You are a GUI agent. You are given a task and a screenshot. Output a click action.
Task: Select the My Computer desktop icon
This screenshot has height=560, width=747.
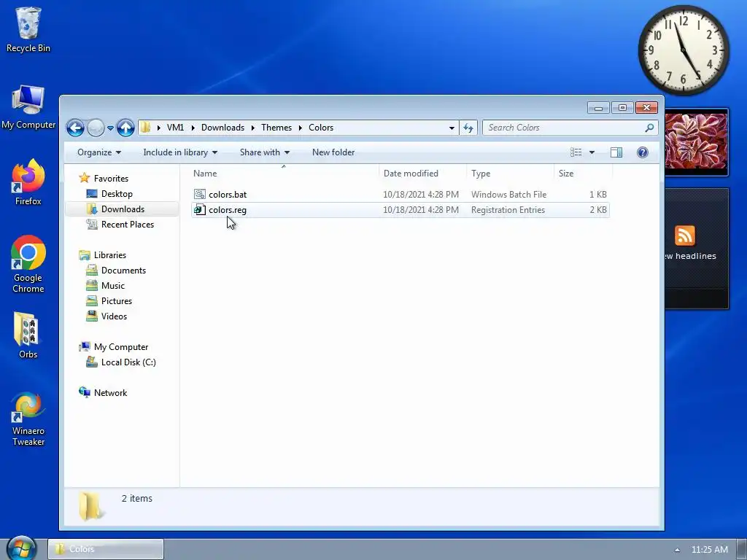point(28,108)
